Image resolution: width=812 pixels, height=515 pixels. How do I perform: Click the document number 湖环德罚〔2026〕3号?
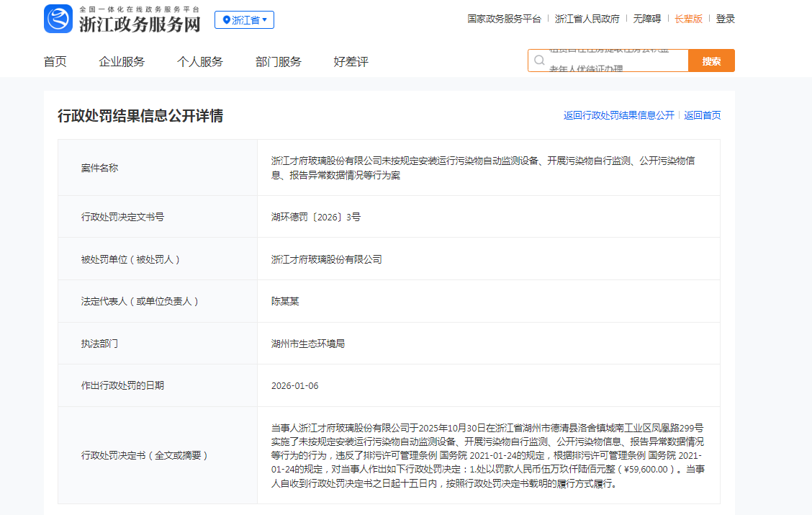(316, 217)
